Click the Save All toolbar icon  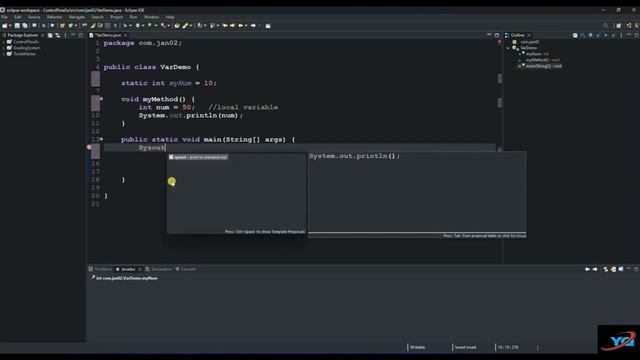(25, 25)
